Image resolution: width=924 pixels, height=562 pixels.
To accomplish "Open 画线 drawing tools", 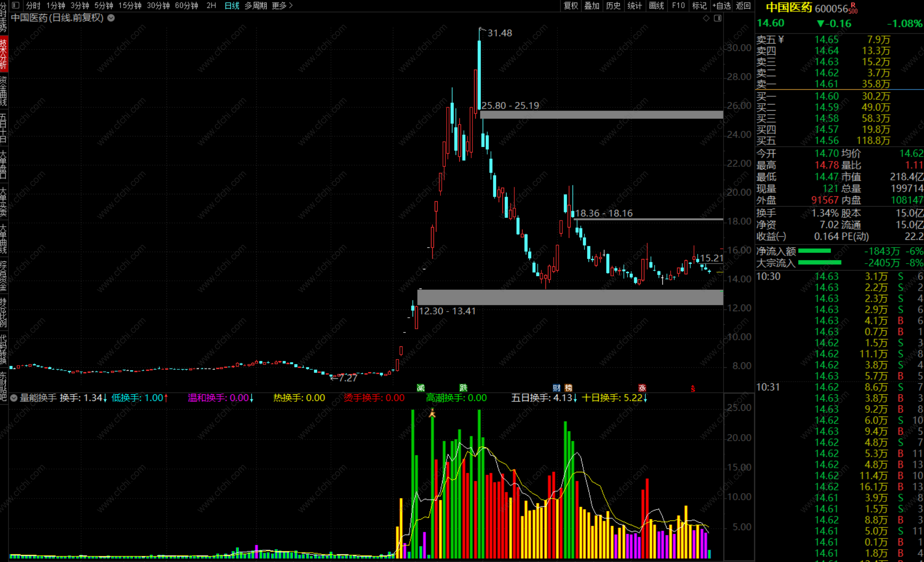I will (x=656, y=5).
